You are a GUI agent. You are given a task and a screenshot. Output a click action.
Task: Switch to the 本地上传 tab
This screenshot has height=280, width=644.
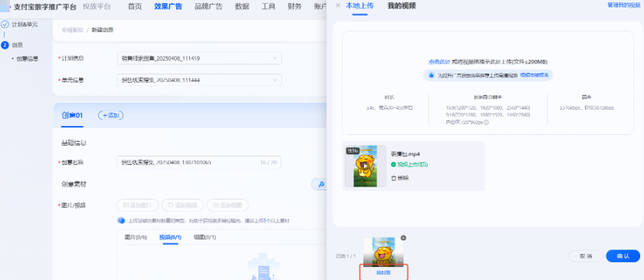pyautogui.click(x=360, y=5)
